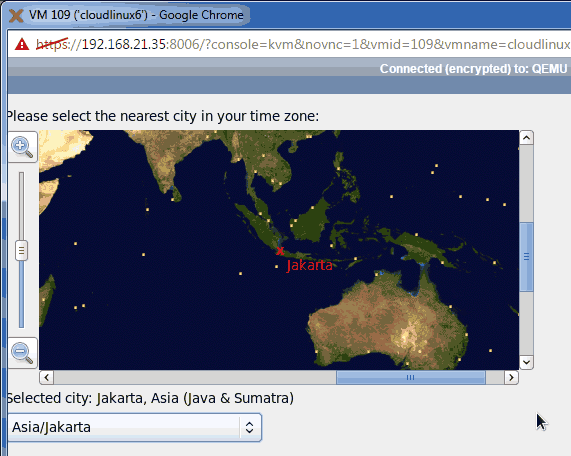Click map's horizontal scrollbar right arrow
This screenshot has height=456, width=571.
511,377
